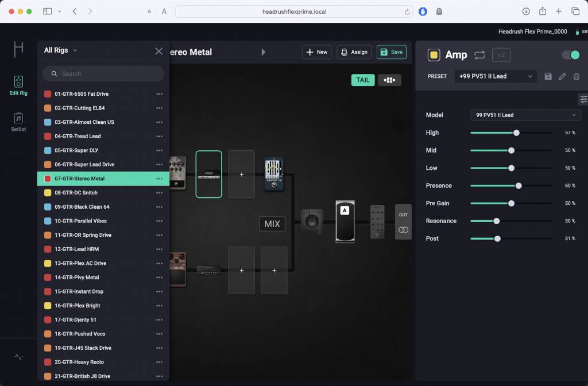This screenshot has width=588, height=386.
Task: Switch to the grid layout view button
Action: [x=389, y=80]
